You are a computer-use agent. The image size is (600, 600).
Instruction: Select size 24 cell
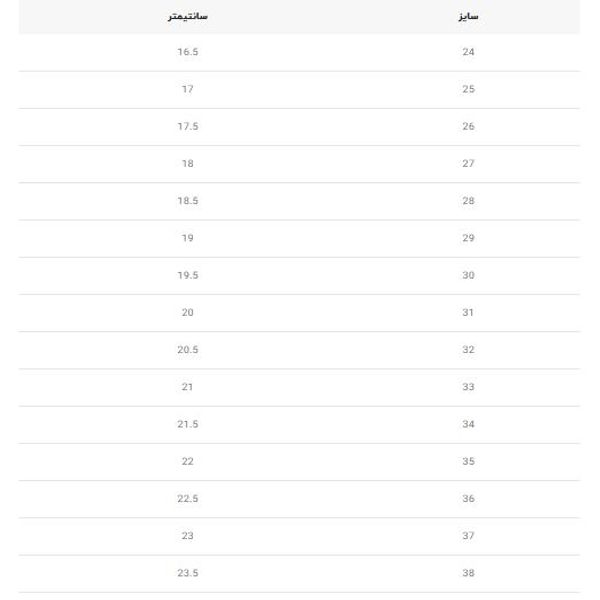pos(468,52)
